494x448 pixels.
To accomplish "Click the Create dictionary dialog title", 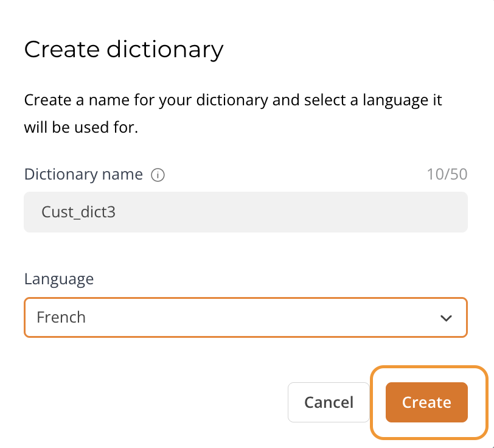I will 124,50.
